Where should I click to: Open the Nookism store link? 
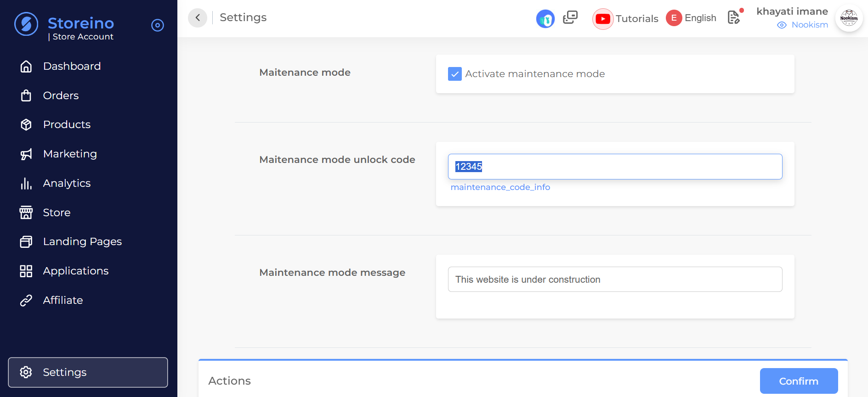(x=810, y=25)
